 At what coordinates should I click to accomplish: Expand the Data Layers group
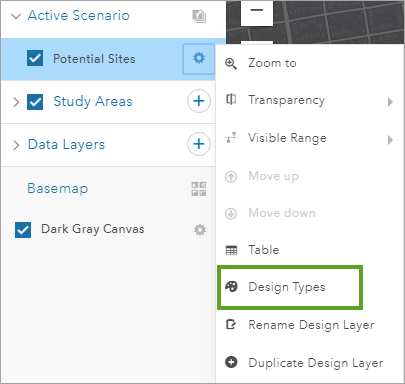16,145
